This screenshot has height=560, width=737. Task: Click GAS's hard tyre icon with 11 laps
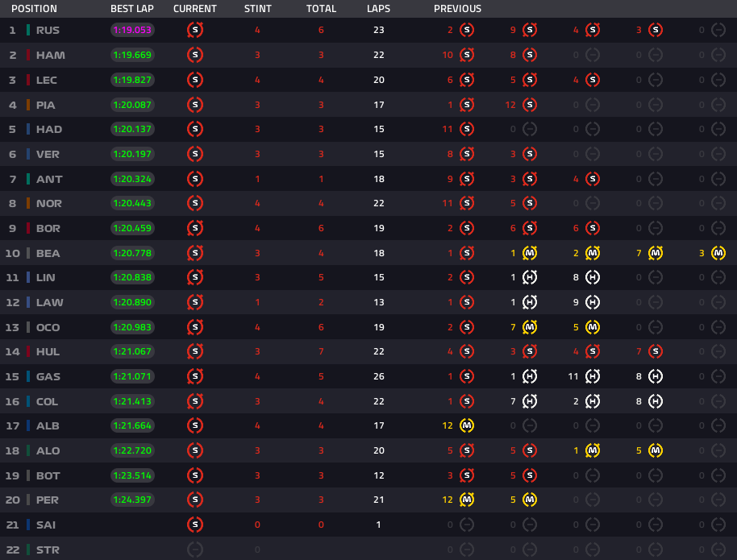tap(592, 376)
